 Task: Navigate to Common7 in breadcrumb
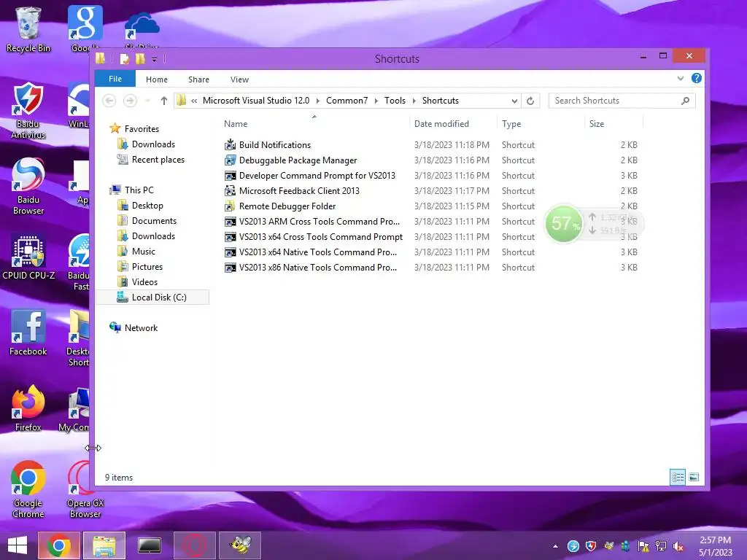[347, 101]
